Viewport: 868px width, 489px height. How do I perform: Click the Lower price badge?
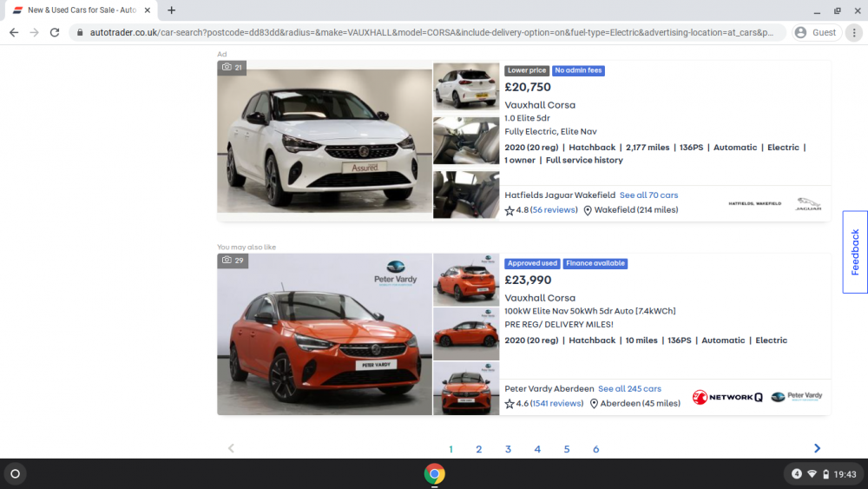(x=527, y=70)
